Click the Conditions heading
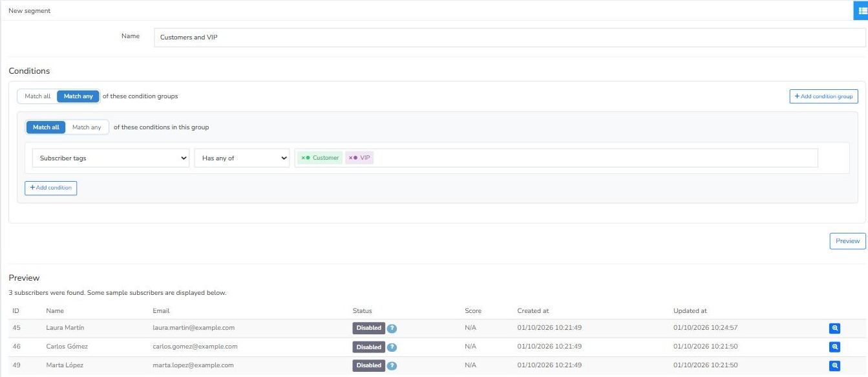The width and height of the screenshot is (868, 377). click(x=29, y=71)
